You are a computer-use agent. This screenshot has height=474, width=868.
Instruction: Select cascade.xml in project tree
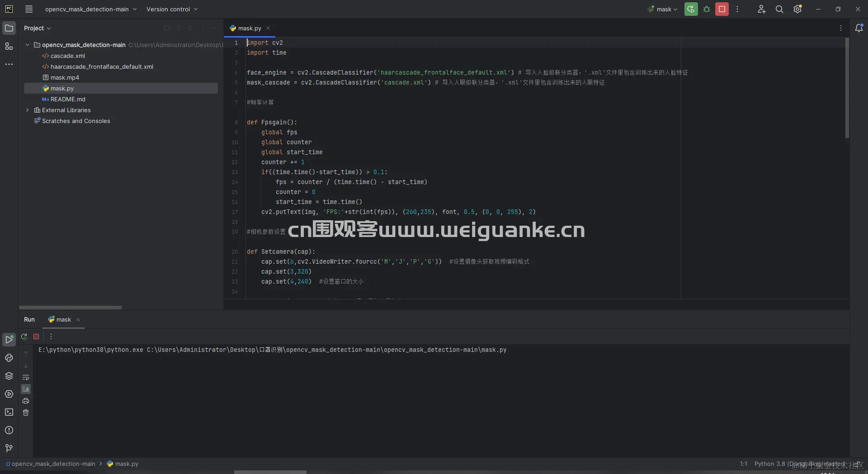[68, 56]
